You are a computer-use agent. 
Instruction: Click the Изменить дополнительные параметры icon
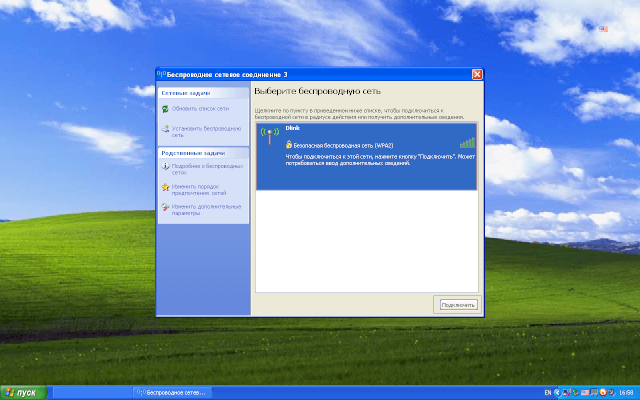coord(165,207)
